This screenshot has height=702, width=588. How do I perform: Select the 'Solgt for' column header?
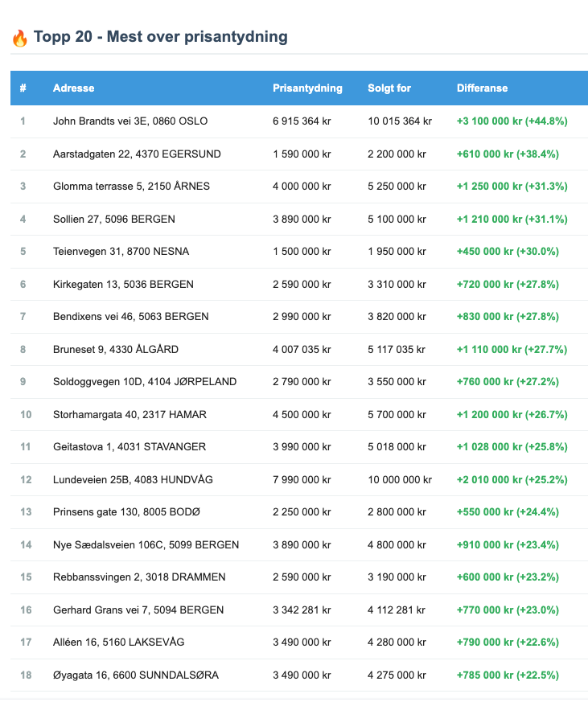point(389,88)
